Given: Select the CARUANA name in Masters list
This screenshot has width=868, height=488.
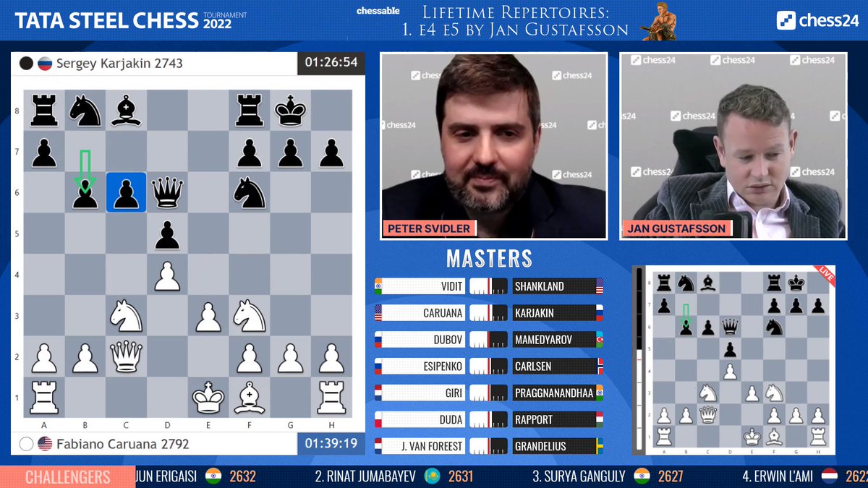Looking at the screenshot, I should 443,313.
